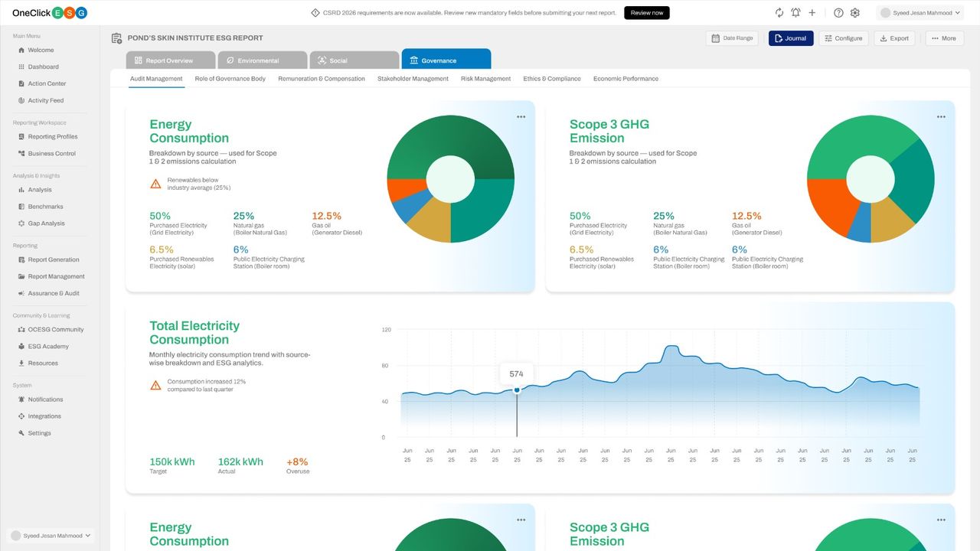Select Role of Governance Body sub-tab

[x=230, y=79]
